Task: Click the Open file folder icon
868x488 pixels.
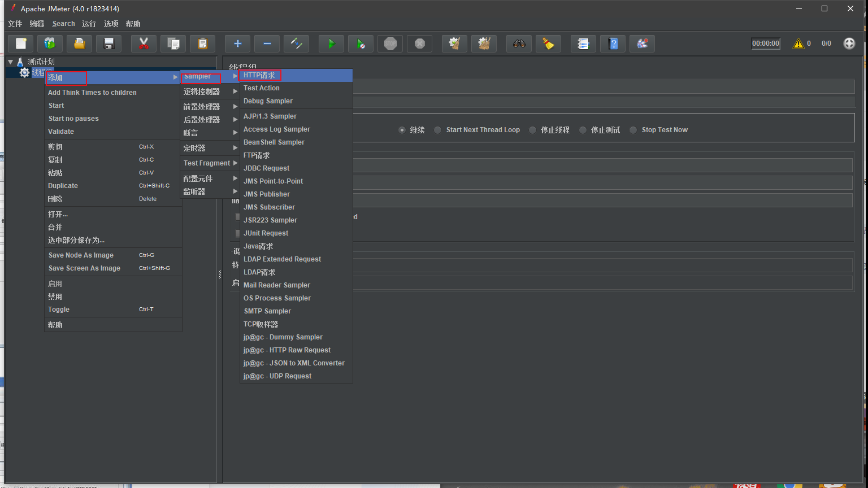Action: click(80, 43)
